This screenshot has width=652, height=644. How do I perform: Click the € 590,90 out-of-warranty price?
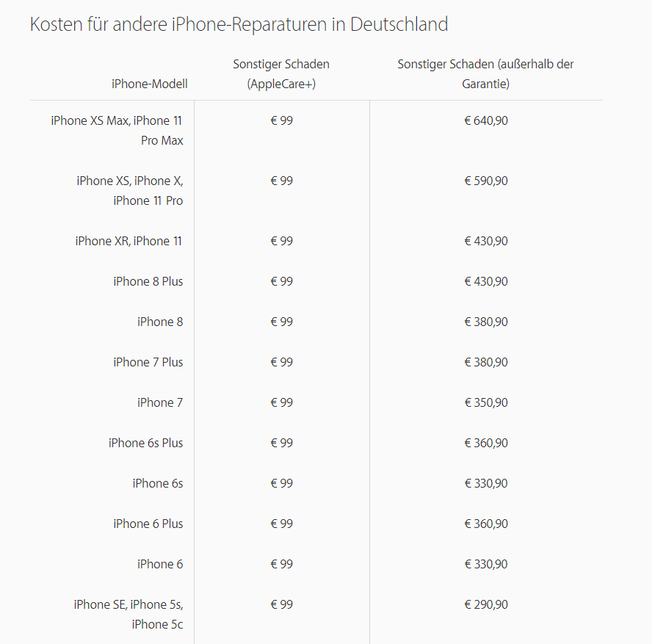tap(485, 181)
